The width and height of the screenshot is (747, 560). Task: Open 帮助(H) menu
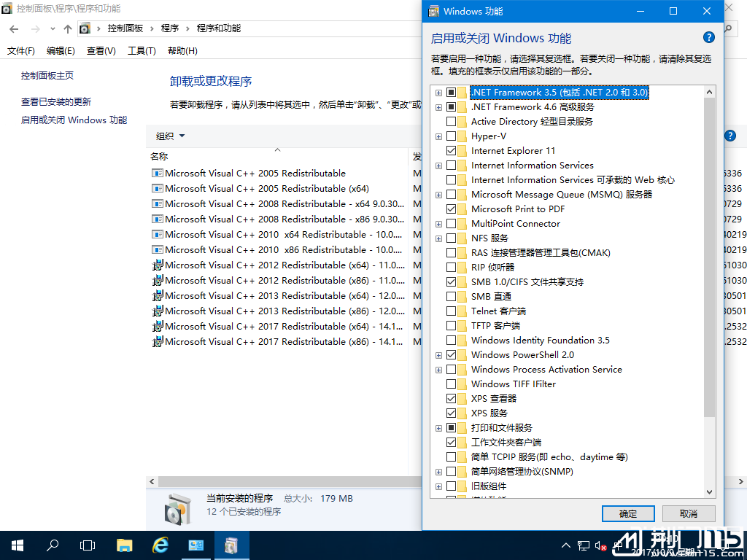182,51
